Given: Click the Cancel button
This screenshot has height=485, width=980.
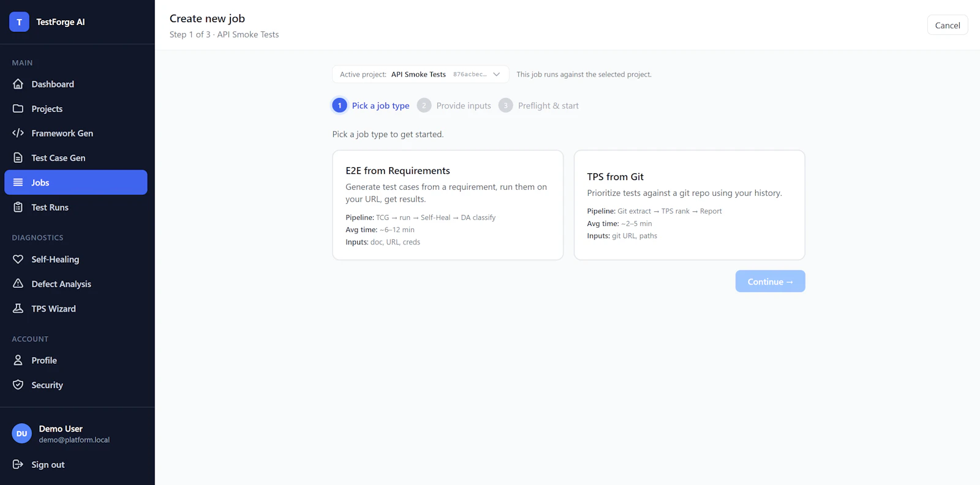Looking at the screenshot, I should point(948,25).
